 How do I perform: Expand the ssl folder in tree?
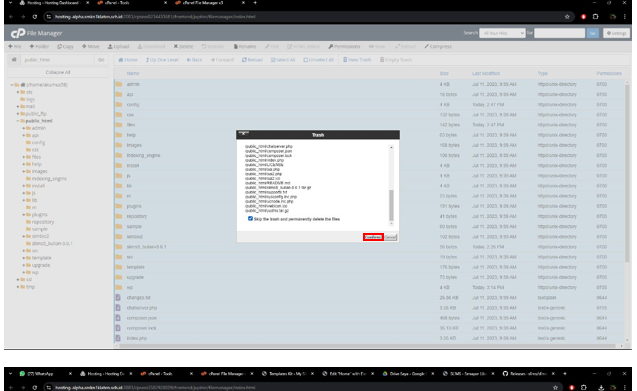tap(18, 280)
